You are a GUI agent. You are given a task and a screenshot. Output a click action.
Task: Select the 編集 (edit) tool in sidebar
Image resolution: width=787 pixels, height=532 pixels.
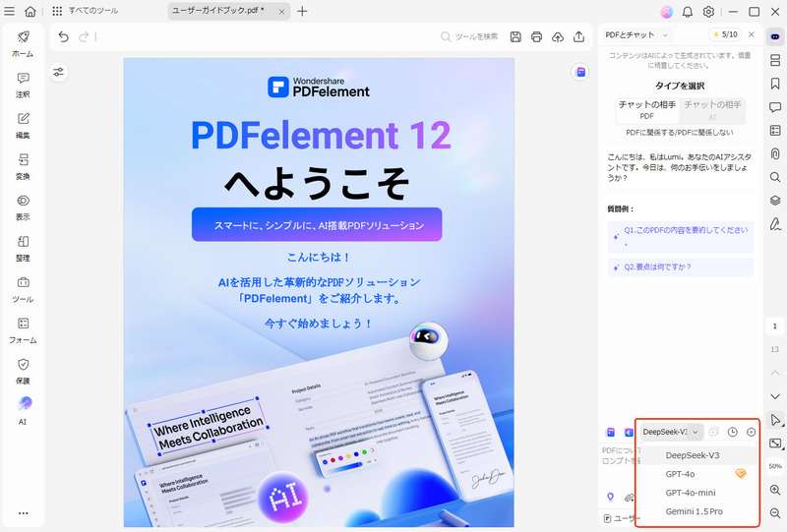tap(23, 125)
